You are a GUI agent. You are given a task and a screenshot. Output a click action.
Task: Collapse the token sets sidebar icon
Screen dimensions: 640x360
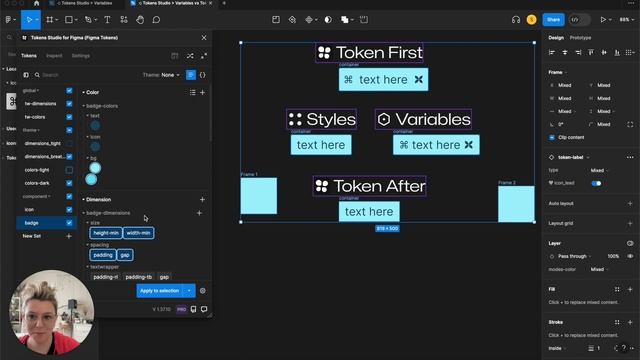[26, 75]
